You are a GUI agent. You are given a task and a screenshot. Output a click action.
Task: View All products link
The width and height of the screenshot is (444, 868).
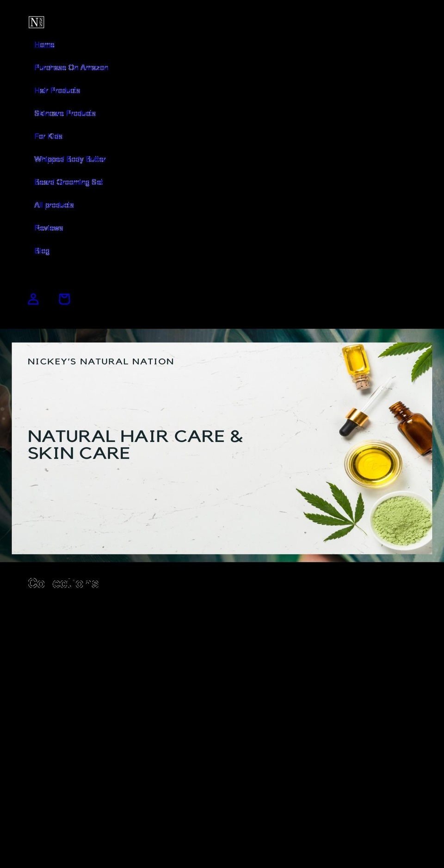54,205
